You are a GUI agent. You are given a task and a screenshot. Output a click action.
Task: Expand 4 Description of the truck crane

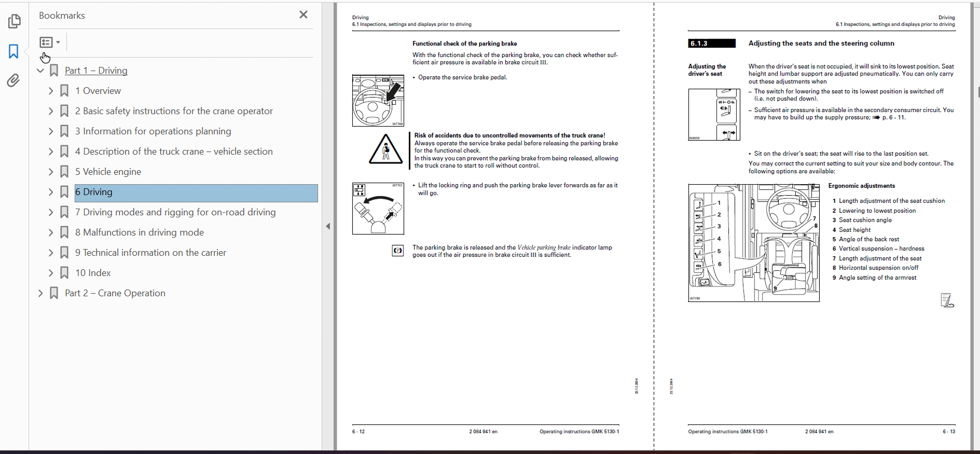(51, 152)
